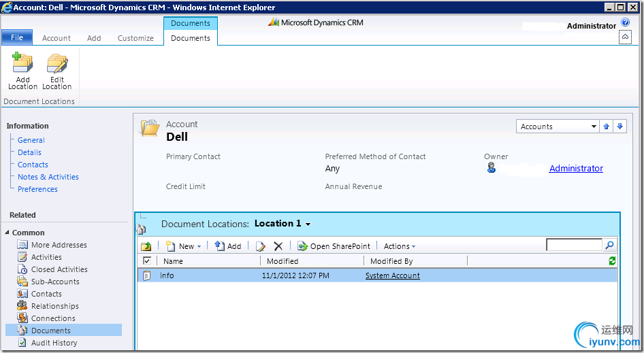Click the Documents icon in sidebar
The image size is (644, 353).
[x=22, y=331]
